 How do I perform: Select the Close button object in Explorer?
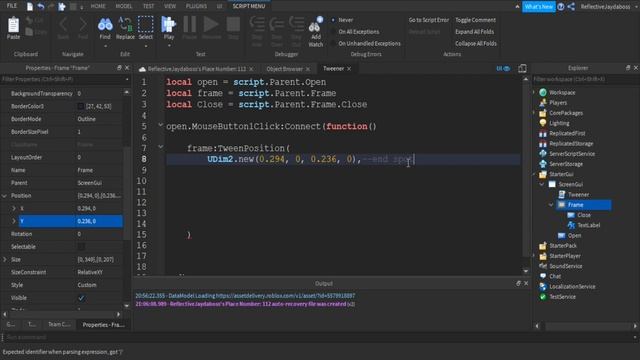point(584,215)
